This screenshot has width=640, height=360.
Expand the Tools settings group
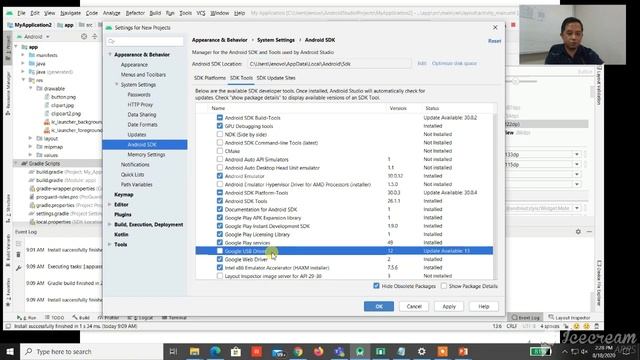[110, 244]
